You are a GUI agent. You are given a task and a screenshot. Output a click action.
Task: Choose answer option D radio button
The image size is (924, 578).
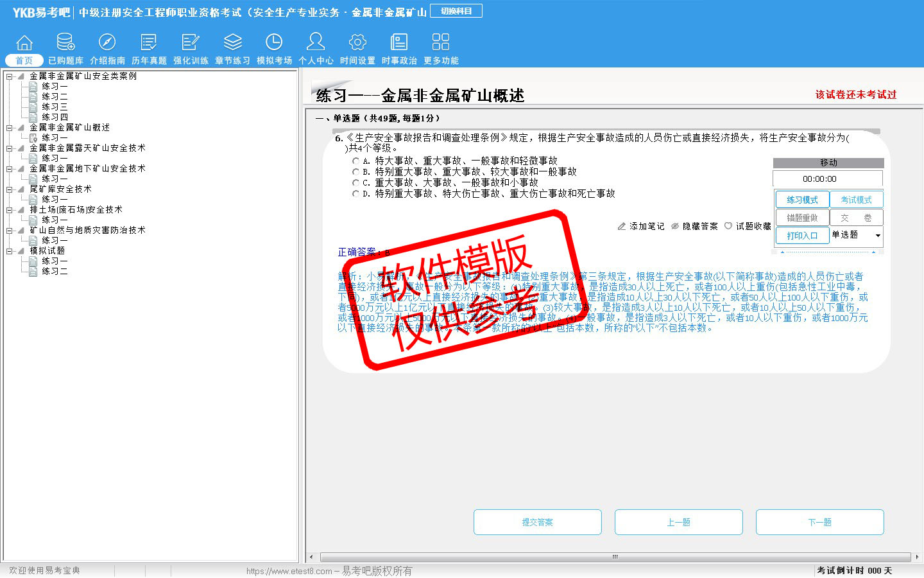[x=356, y=194]
